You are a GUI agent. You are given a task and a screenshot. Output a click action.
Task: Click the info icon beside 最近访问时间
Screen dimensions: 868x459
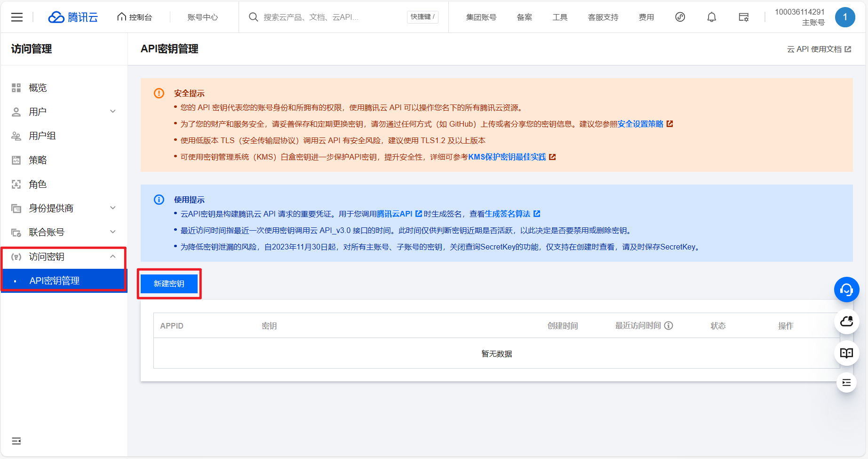coord(669,326)
